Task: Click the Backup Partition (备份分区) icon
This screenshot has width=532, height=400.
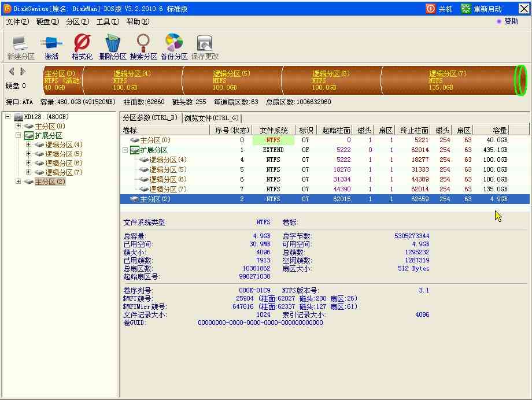Action: pos(173,42)
